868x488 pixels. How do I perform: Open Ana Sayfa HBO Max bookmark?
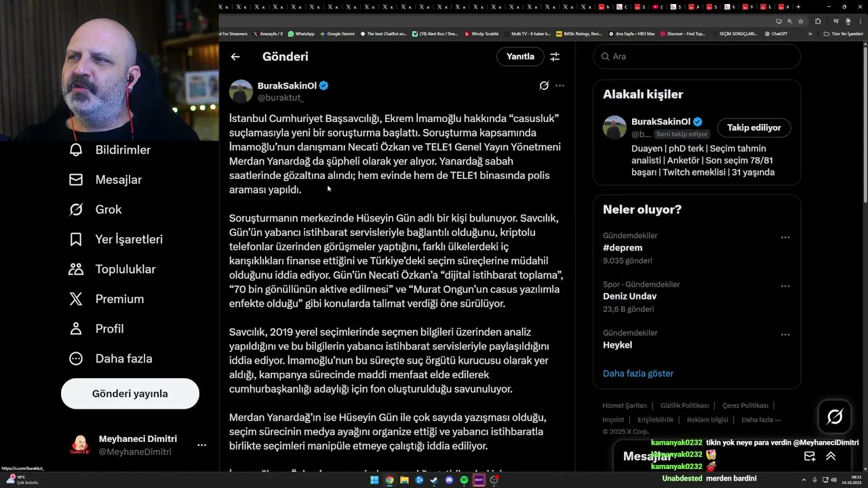tap(631, 33)
